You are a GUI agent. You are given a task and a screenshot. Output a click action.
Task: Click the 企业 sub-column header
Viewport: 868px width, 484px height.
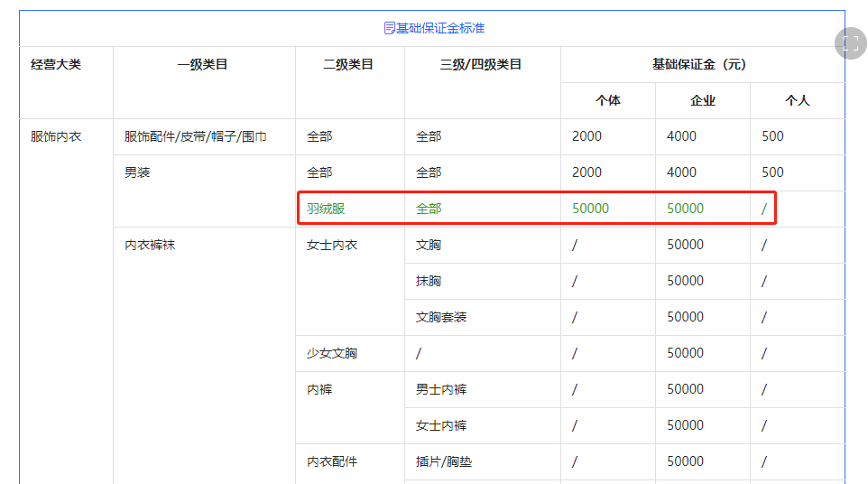[703, 100]
